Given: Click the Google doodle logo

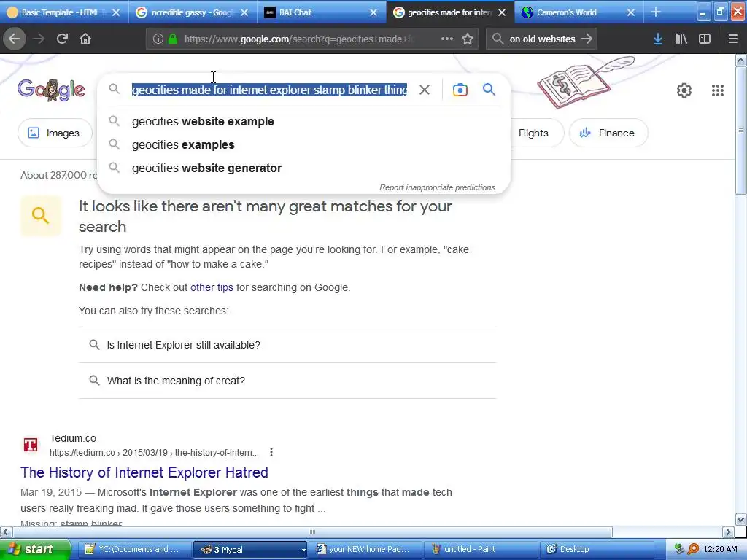Looking at the screenshot, I should (52, 89).
